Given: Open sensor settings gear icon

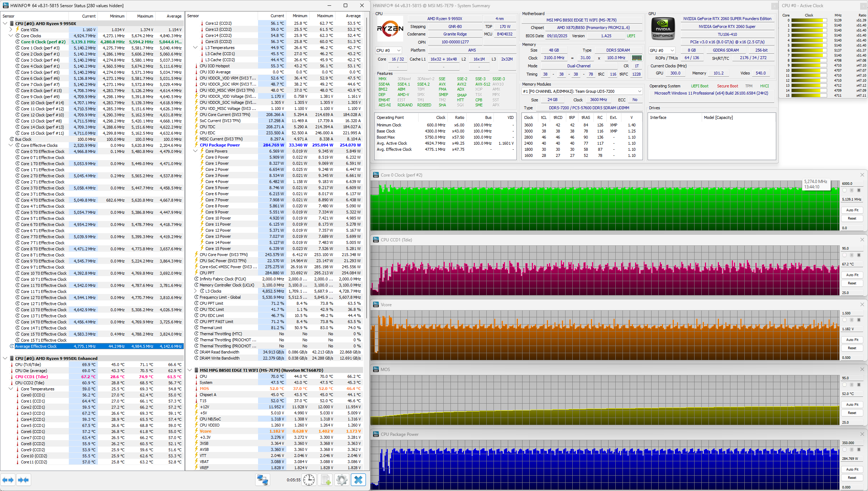Looking at the screenshot, I should [x=342, y=480].
